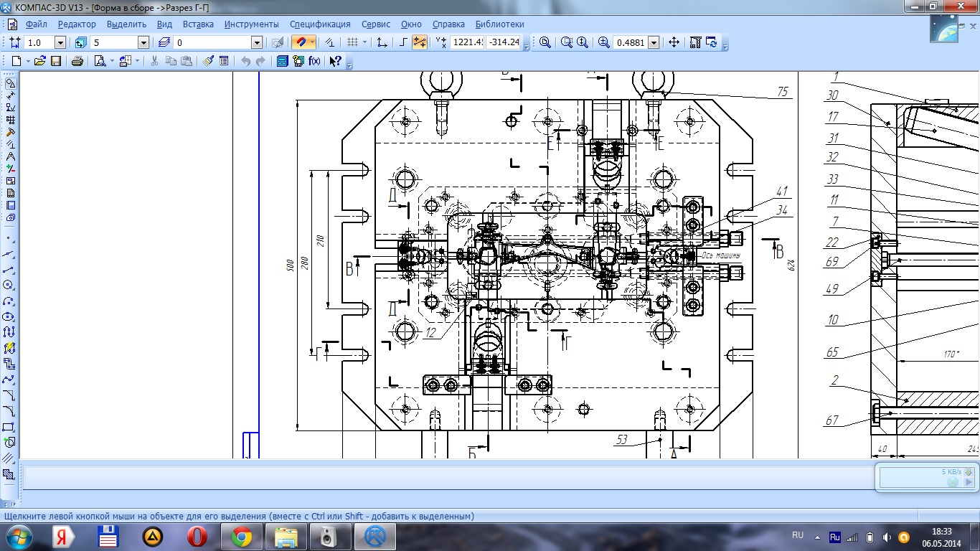This screenshot has width=980, height=551.
Task: Click the Pan view (move) arrows icon
Action: (x=674, y=42)
